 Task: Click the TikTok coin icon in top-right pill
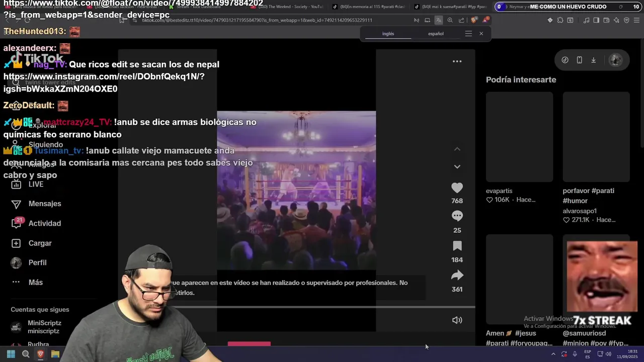click(x=565, y=60)
